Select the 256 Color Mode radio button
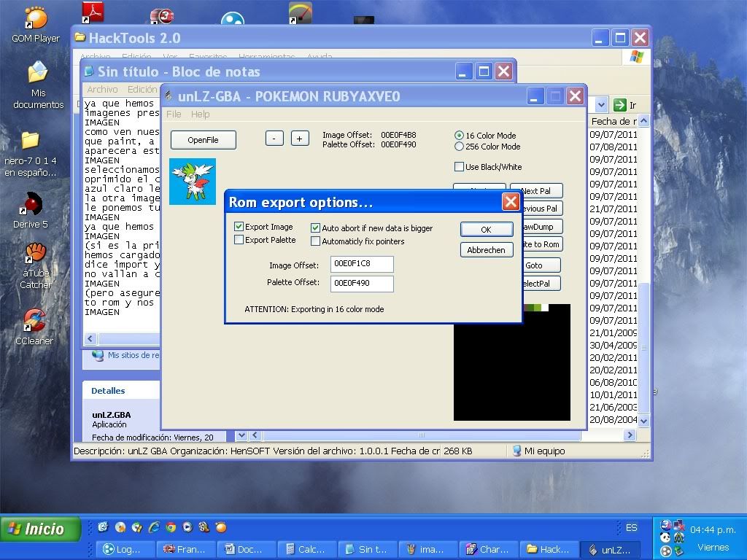Image resolution: width=747 pixels, height=560 pixels. 459,147
